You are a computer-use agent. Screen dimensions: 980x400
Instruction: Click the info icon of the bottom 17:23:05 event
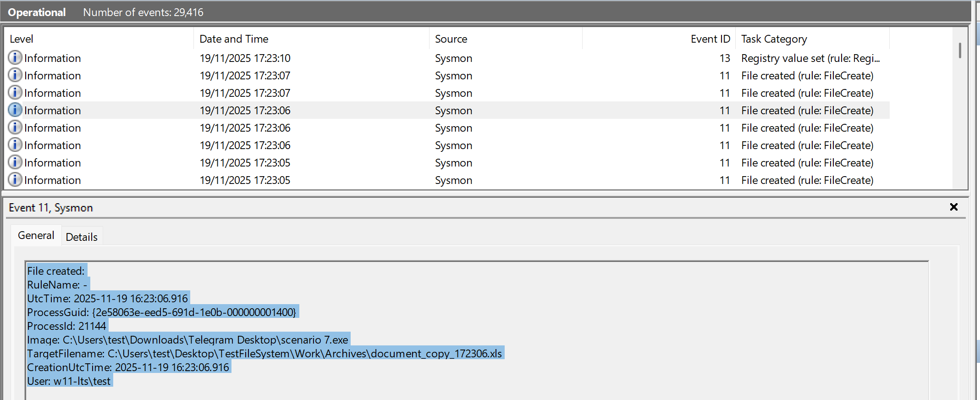15,180
